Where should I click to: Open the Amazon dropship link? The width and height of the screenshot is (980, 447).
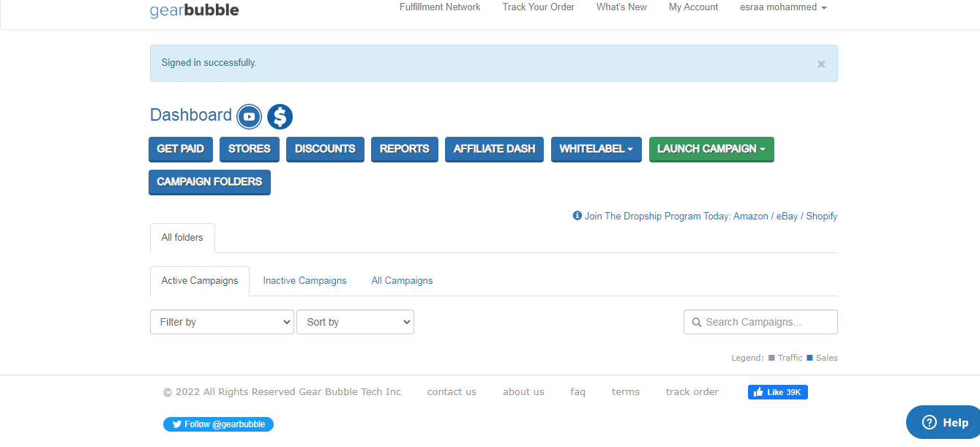point(751,217)
